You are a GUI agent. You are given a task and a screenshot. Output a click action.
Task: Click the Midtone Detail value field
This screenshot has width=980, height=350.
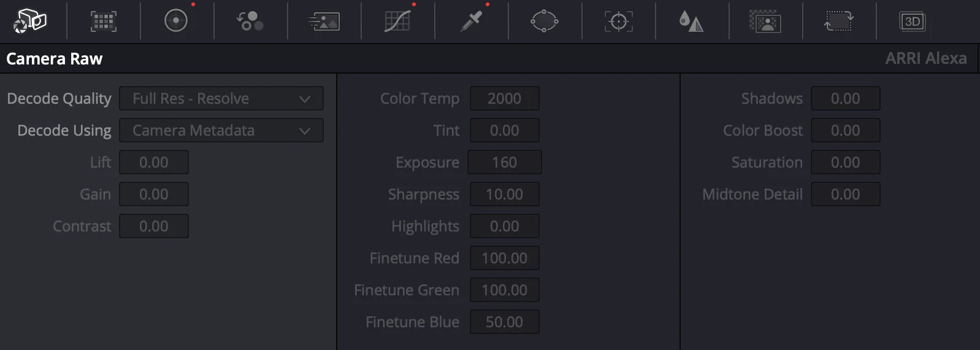pyautogui.click(x=846, y=194)
